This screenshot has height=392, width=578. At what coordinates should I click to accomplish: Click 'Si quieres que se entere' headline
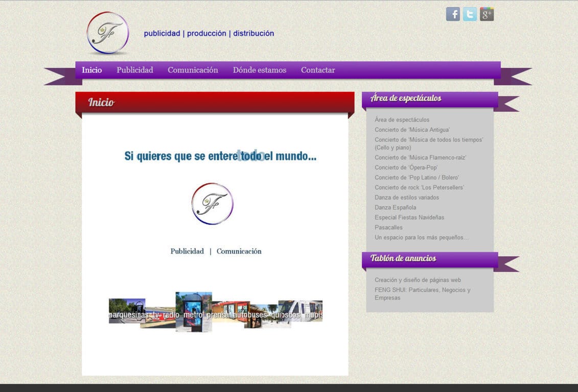click(220, 156)
